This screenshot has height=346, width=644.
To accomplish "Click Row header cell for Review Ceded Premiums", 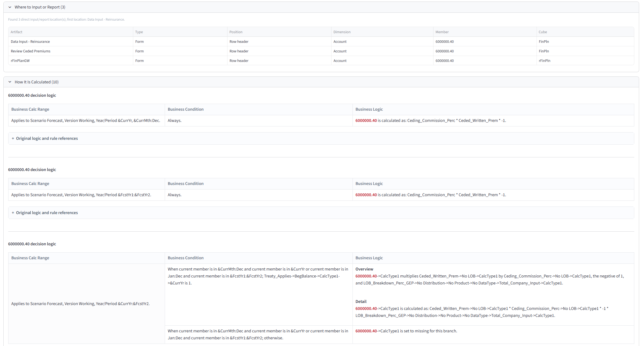I will pyautogui.click(x=239, y=51).
